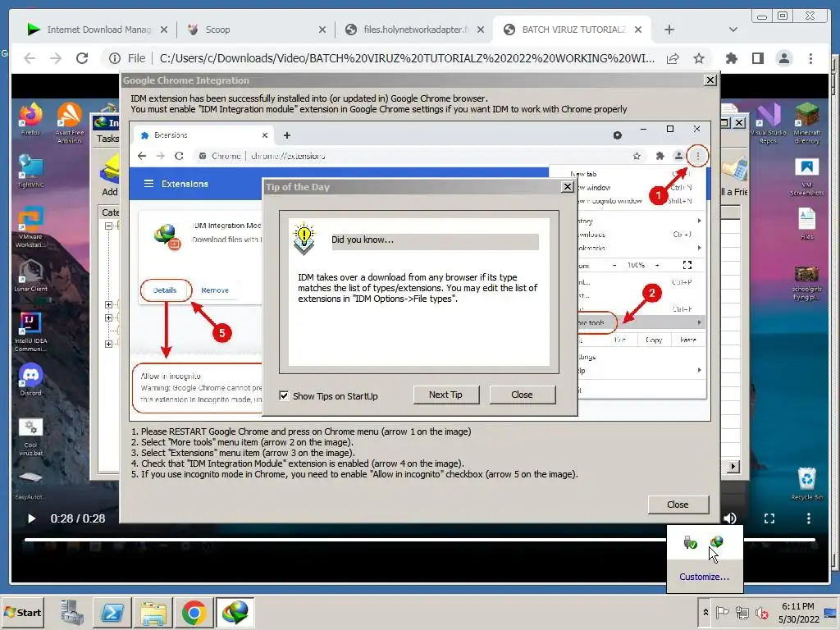
Task: Toggle hidden tray icons arrow
Action: coord(705,612)
